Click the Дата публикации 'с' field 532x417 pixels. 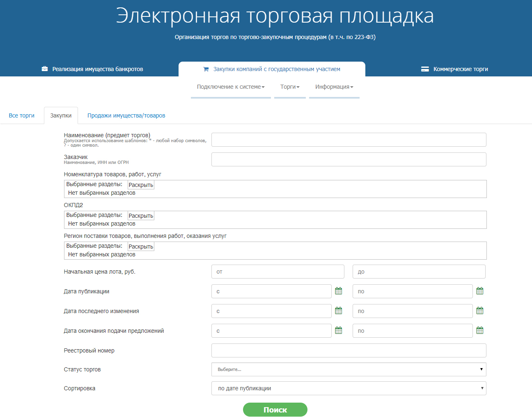tap(271, 291)
